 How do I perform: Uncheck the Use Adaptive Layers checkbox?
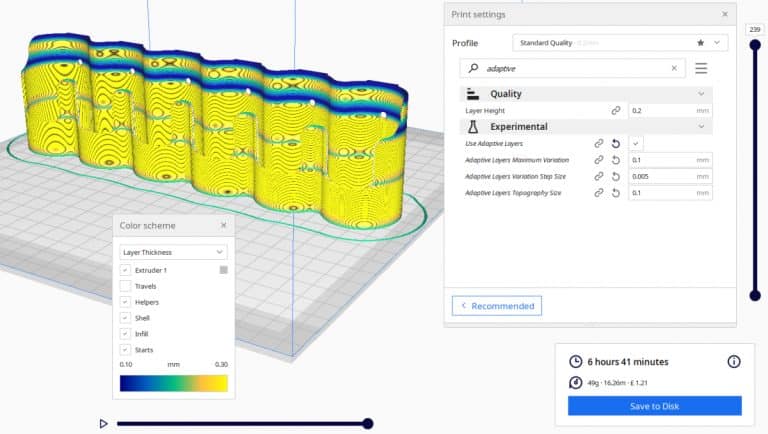coord(636,144)
